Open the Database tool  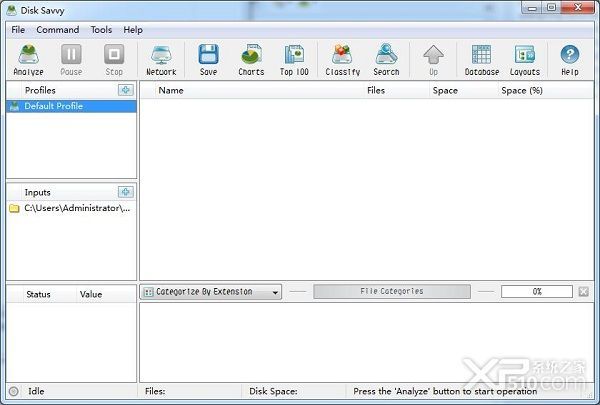tap(482, 60)
